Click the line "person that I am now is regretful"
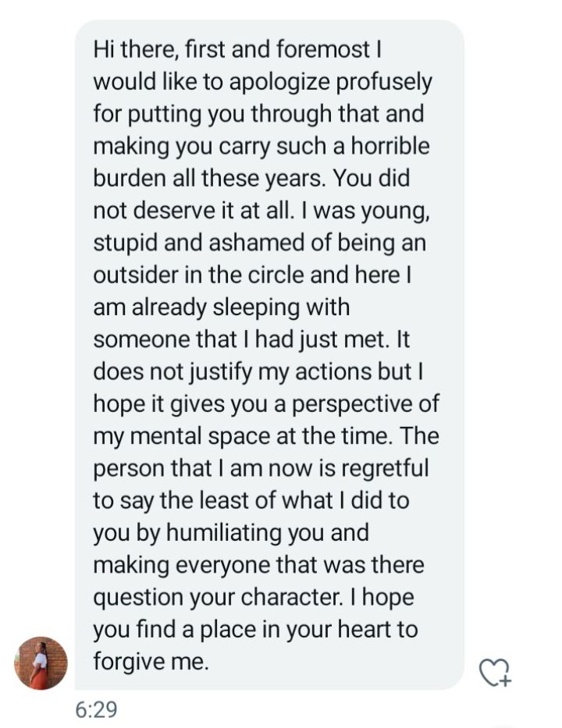Image resolution: width=562 pixels, height=728 pixels. tap(261, 467)
